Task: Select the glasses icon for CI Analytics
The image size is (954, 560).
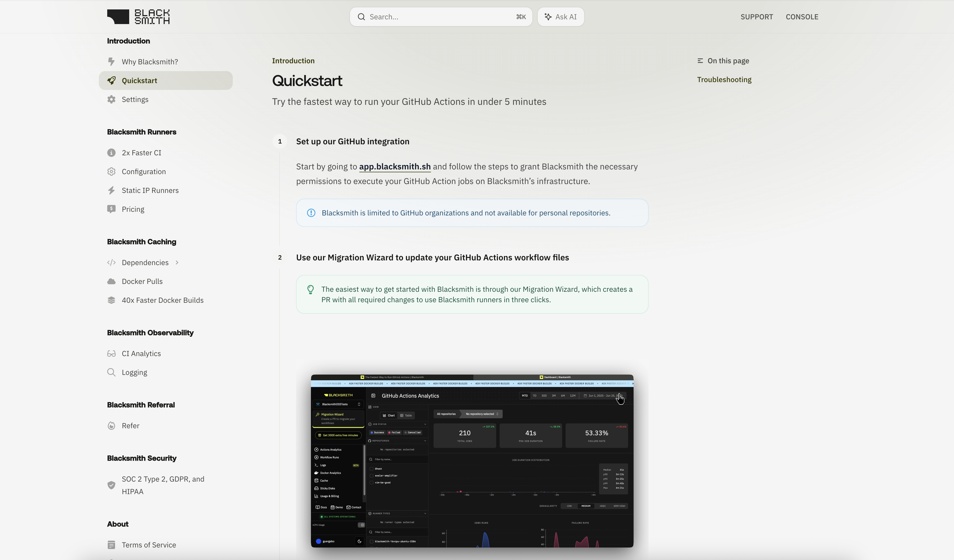Action: click(x=111, y=353)
